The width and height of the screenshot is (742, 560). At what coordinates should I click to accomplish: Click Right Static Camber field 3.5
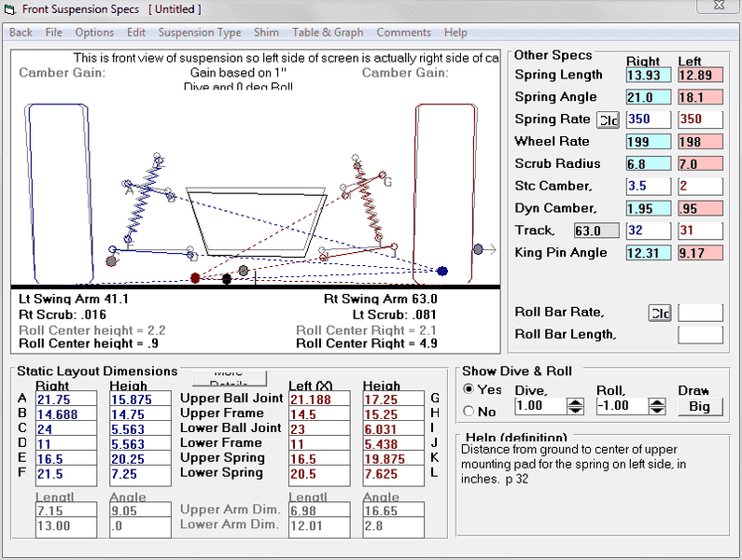tap(649, 186)
